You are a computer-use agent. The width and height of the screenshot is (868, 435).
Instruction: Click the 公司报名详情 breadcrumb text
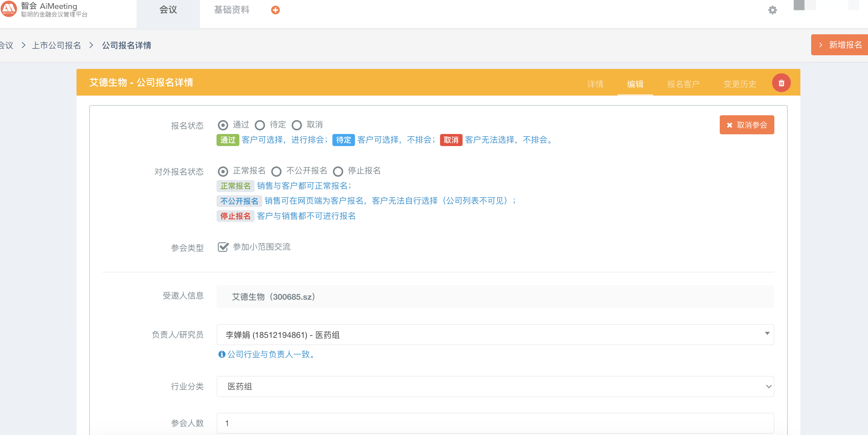point(127,45)
